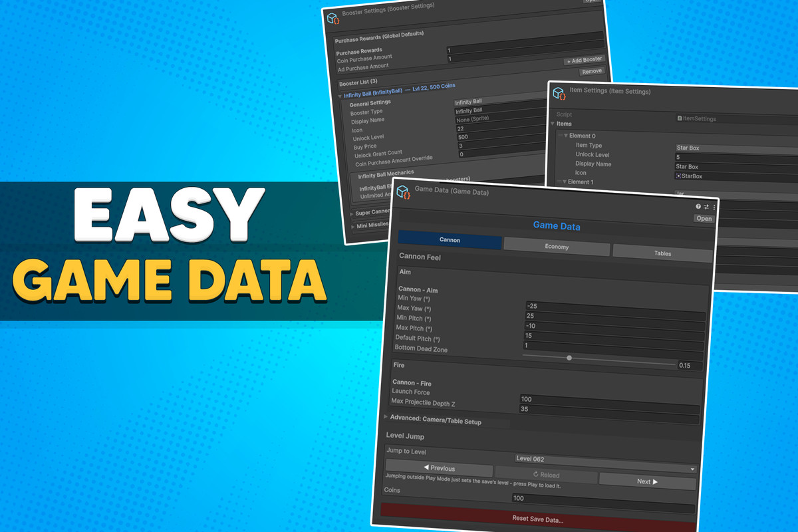Click the blue 'Game Data' title

(557, 226)
